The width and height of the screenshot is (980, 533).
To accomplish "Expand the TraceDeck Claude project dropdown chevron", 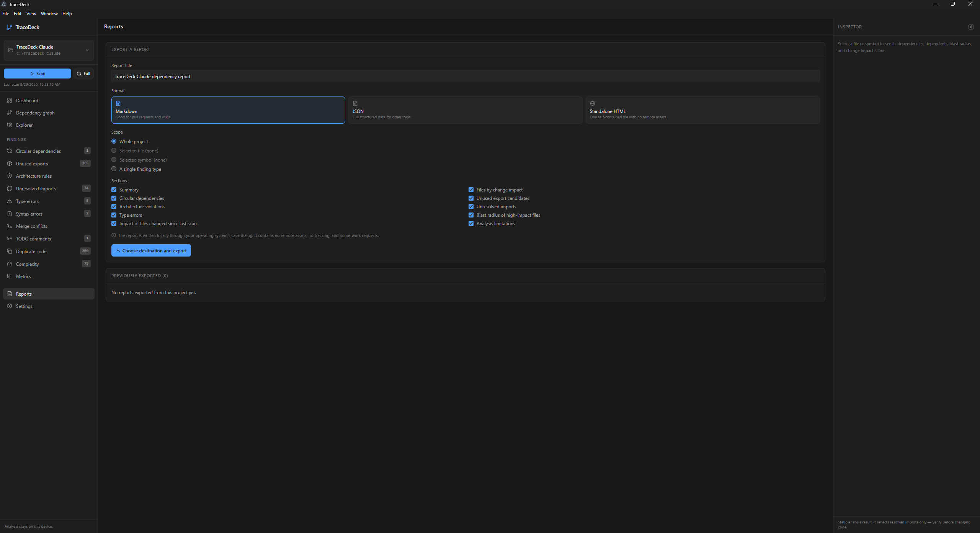I will click(87, 50).
